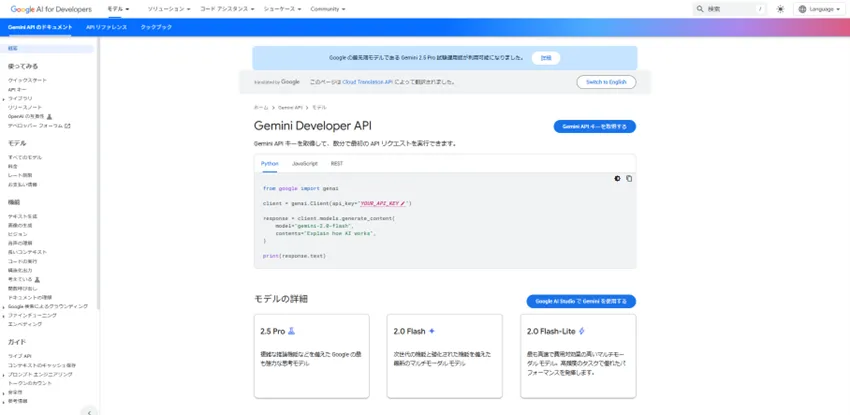The image size is (850, 415).
Task: Toggle dark code theme in code block
Action: coord(617,179)
